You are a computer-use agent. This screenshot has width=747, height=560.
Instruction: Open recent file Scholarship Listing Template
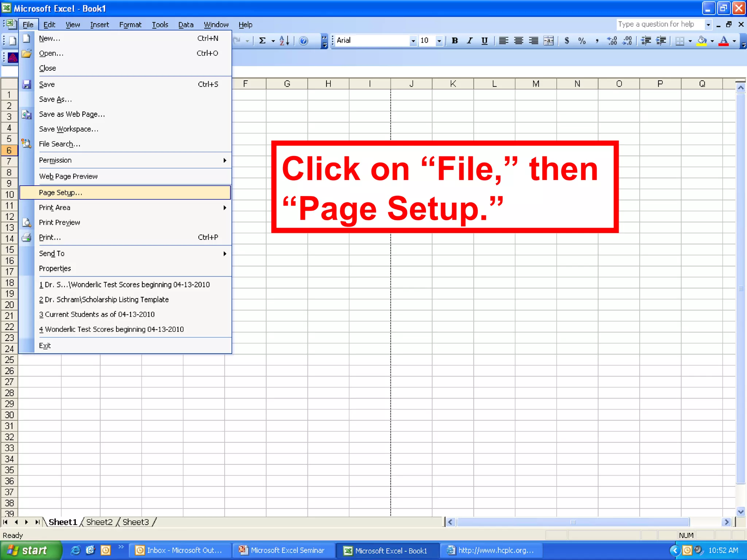pos(125,299)
